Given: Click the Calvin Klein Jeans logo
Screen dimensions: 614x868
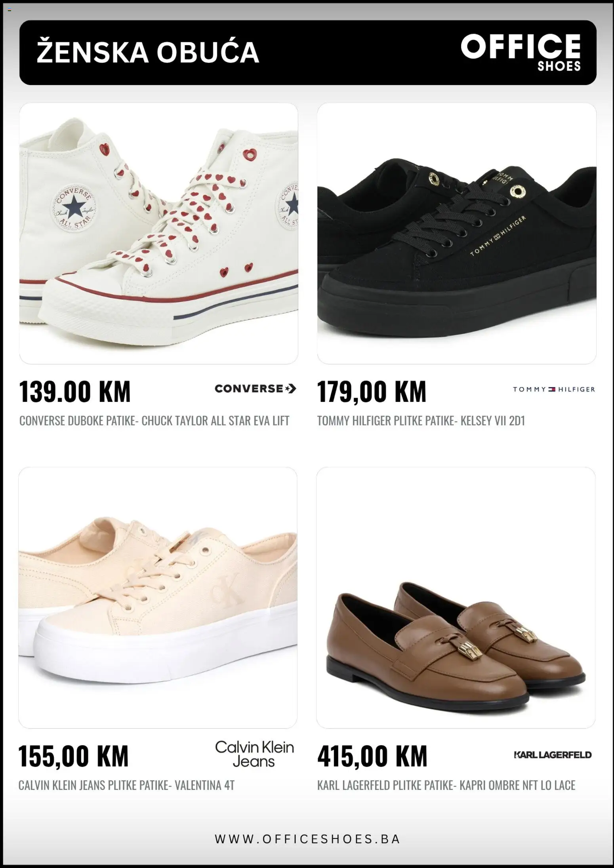Looking at the screenshot, I should [254, 754].
